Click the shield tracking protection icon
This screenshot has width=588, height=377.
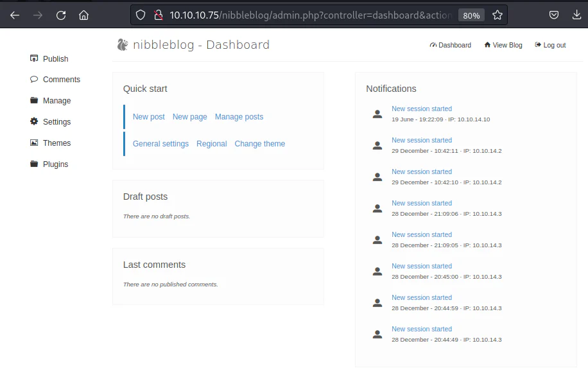click(x=140, y=15)
